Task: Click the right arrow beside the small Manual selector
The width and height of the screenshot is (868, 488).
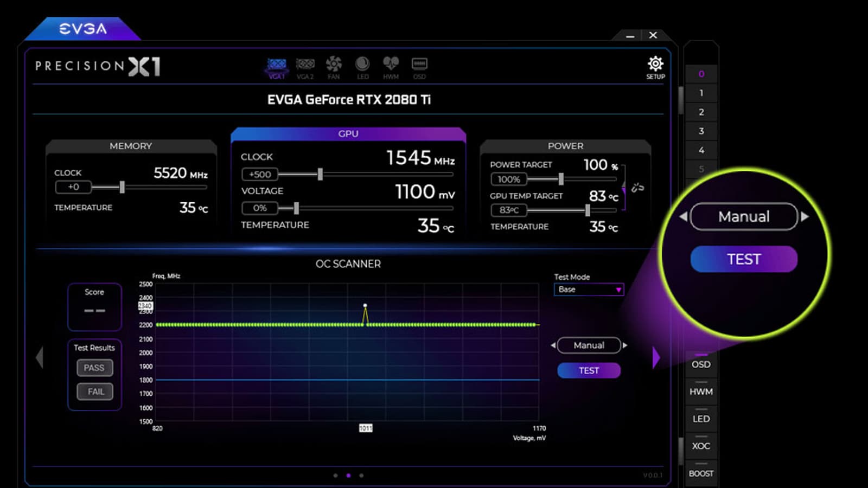Action: (625, 345)
